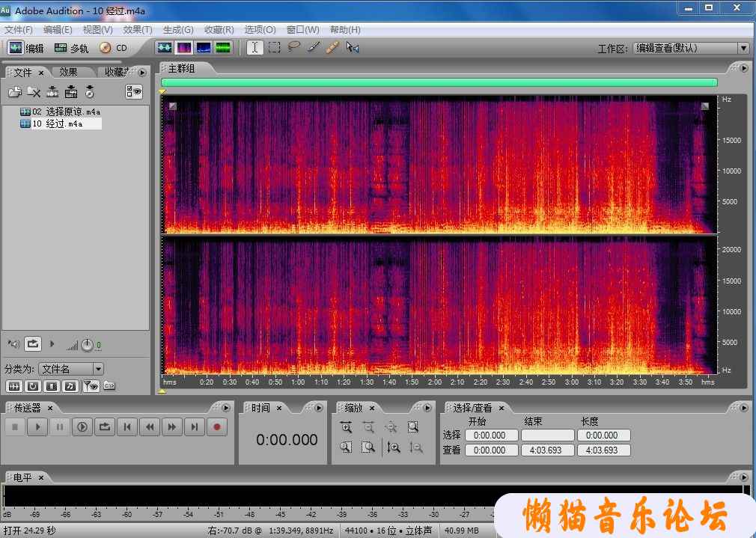
Task: Switch to the 效果 tab in the side panel
Action: point(68,73)
